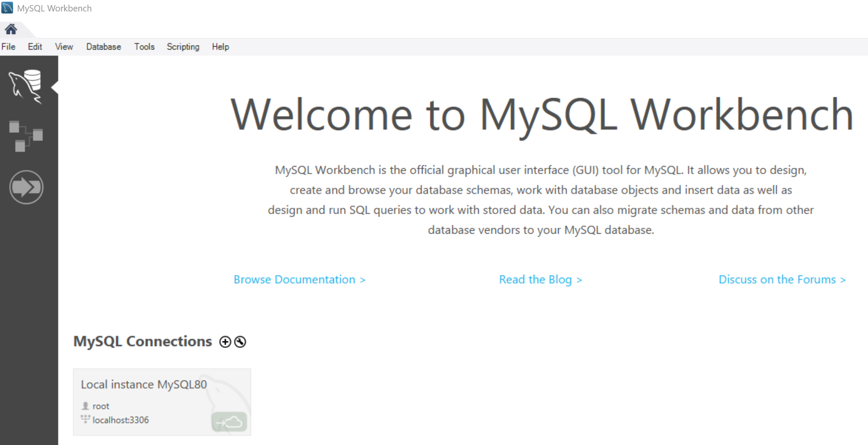This screenshot has width=868, height=445.
Task: Click the user icon beside root
Action: (x=85, y=406)
